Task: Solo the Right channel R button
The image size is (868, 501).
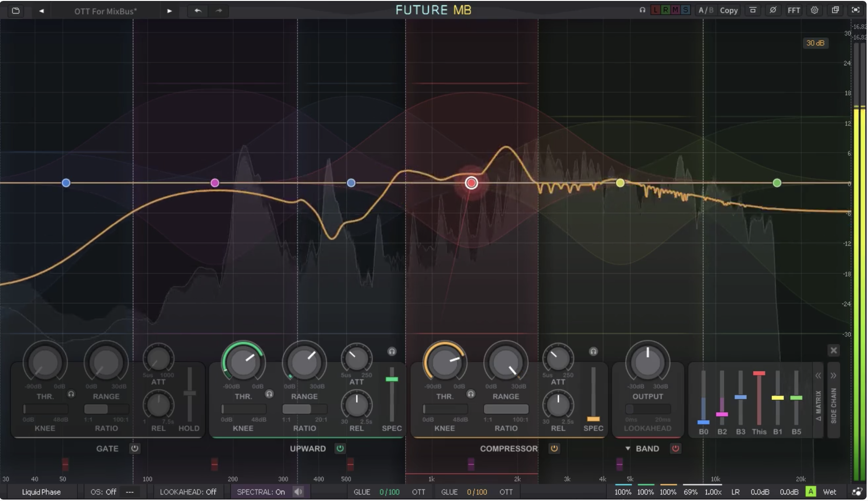Action: pos(665,10)
